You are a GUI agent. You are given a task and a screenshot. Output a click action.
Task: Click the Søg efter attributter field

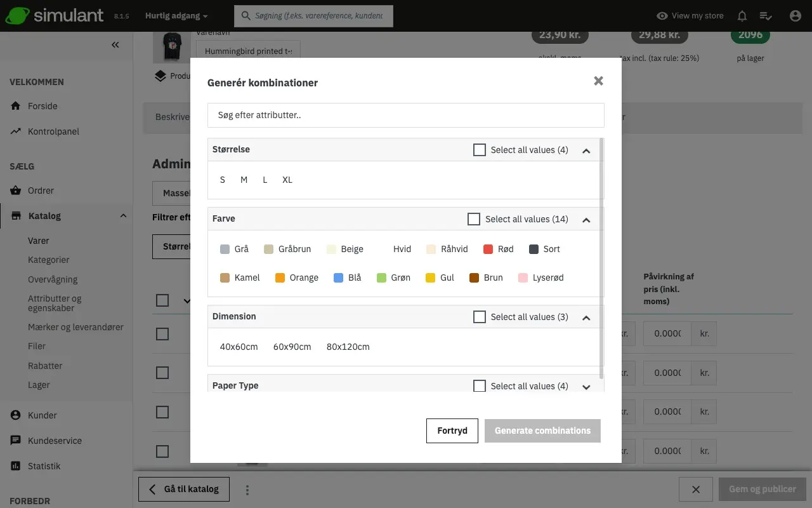pos(405,116)
